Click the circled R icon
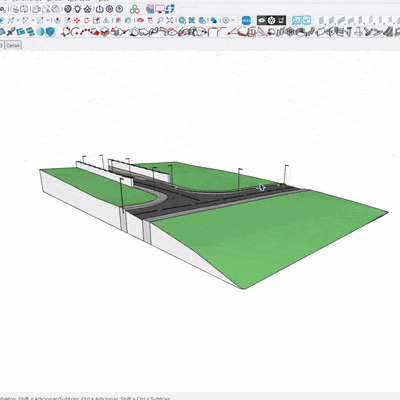Image resolution: width=400 pixels, height=400 pixels. 226,21
